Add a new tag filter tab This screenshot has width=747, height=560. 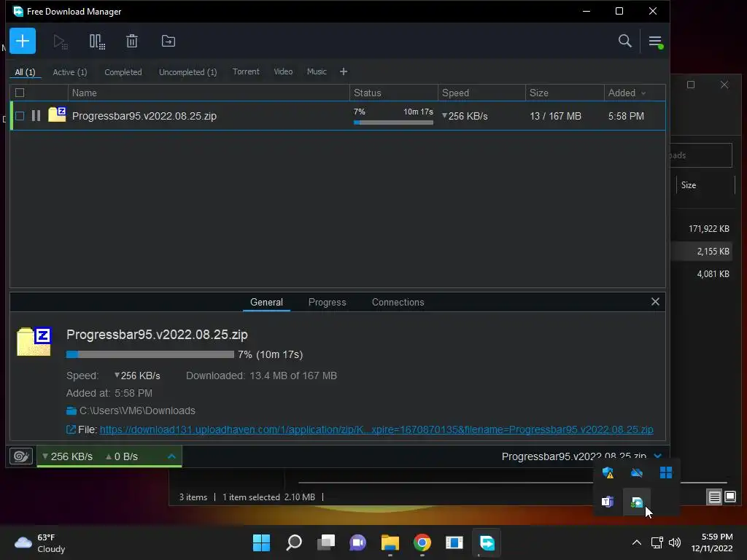pos(344,71)
